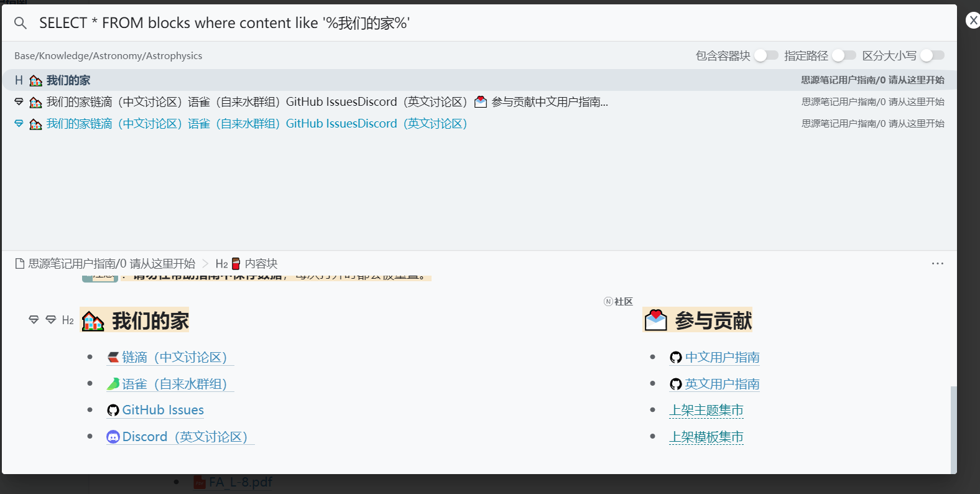
Task: Click the house emoji in the 我们的家 preview heading
Action: (x=93, y=321)
